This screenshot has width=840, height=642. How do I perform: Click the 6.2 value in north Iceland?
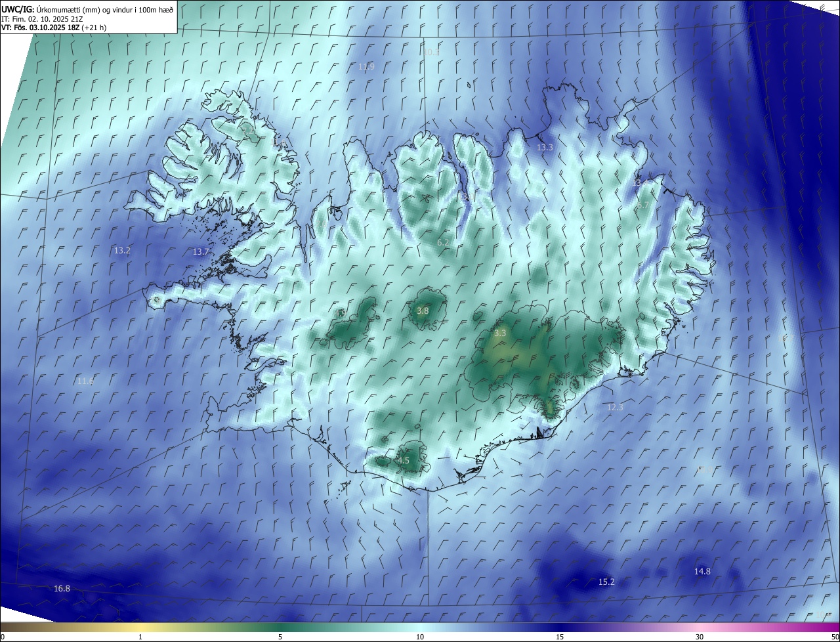pos(443,243)
